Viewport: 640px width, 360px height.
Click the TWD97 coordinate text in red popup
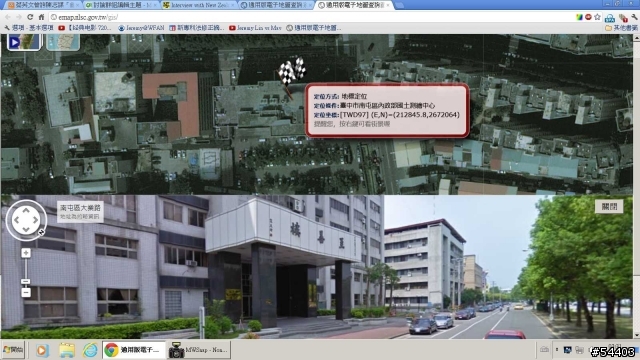(400, 115)
